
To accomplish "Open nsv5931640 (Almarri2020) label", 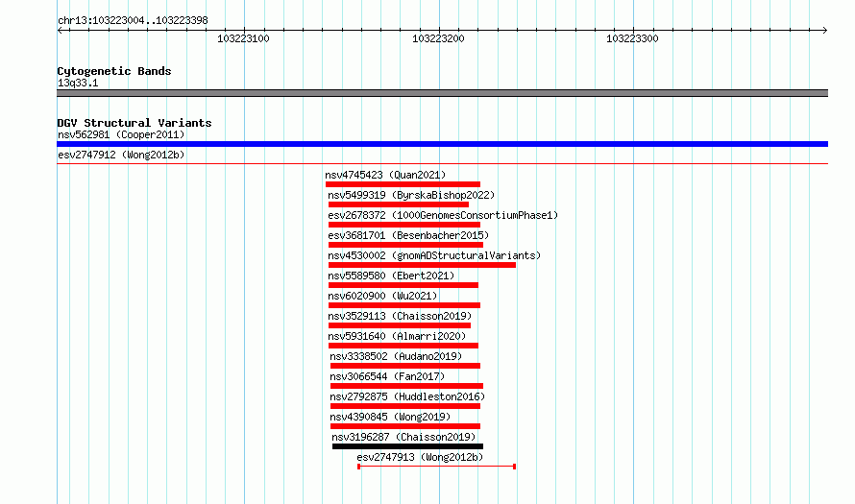I will coord(397,336).
